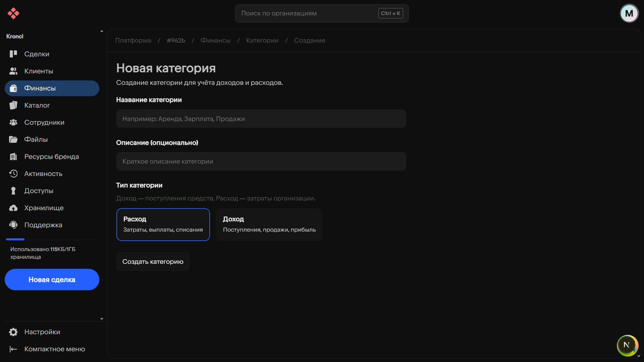Open Настройки menu item
This screenshot has height=362, width=644.
[x=42, y=332]
